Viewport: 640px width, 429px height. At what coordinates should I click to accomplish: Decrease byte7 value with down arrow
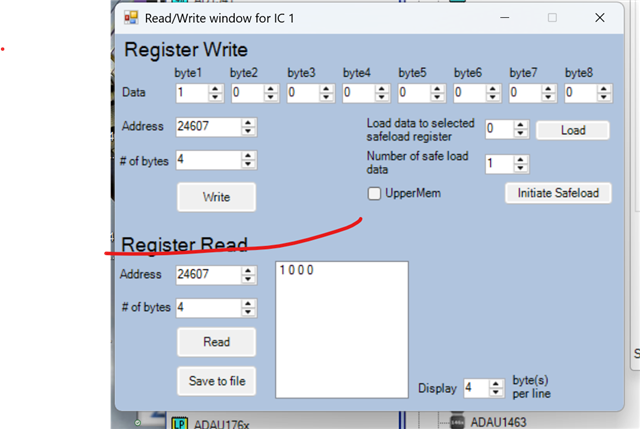click(548, 97)
